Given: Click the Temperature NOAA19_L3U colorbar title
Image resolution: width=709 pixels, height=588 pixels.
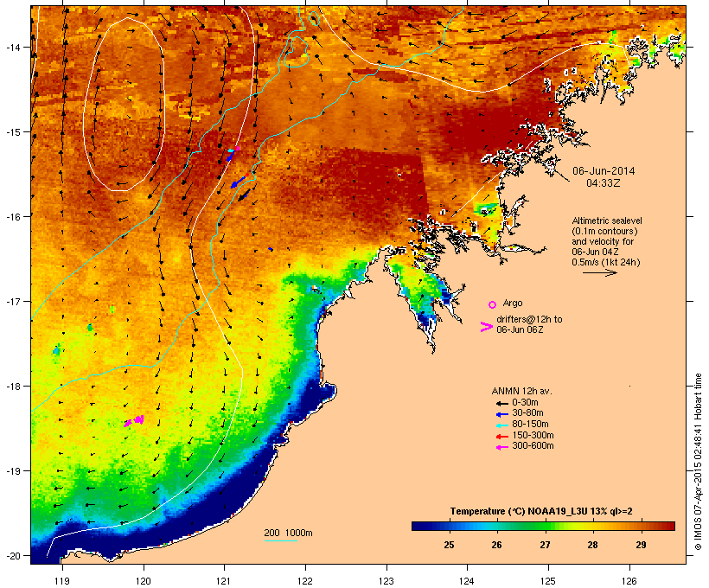Looking at the screenshot, I should click(541, 512).
